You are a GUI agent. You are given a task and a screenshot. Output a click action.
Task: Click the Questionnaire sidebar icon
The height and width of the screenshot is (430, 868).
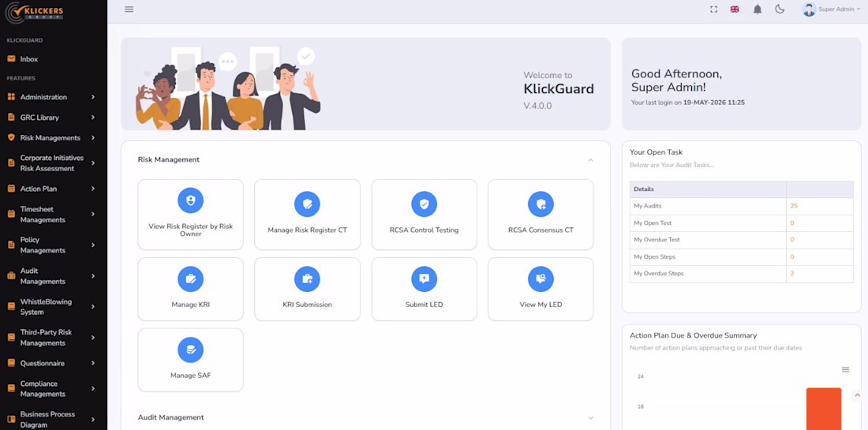click(11, 363)
